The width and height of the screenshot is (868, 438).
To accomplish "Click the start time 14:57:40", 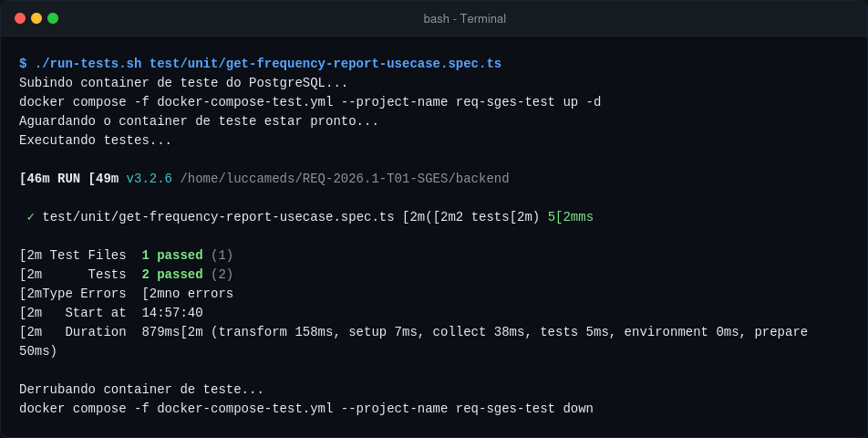I will 172,313.
